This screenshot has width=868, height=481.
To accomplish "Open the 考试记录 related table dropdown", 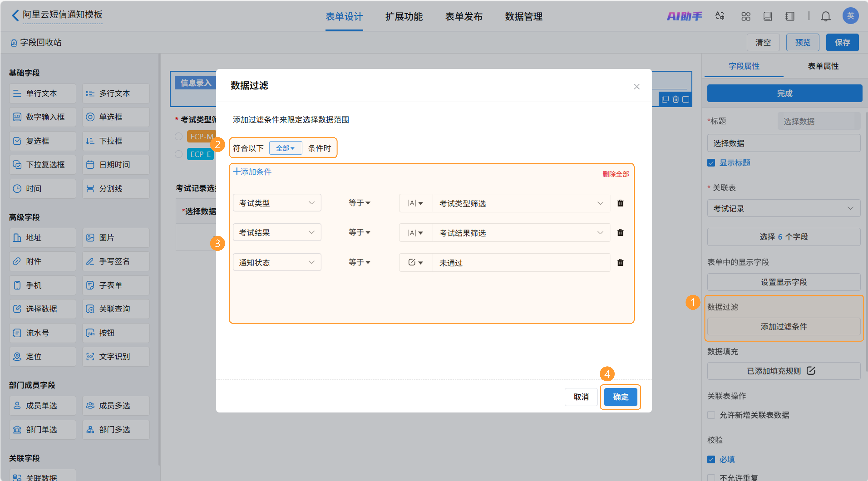I will tap(783, 208).
